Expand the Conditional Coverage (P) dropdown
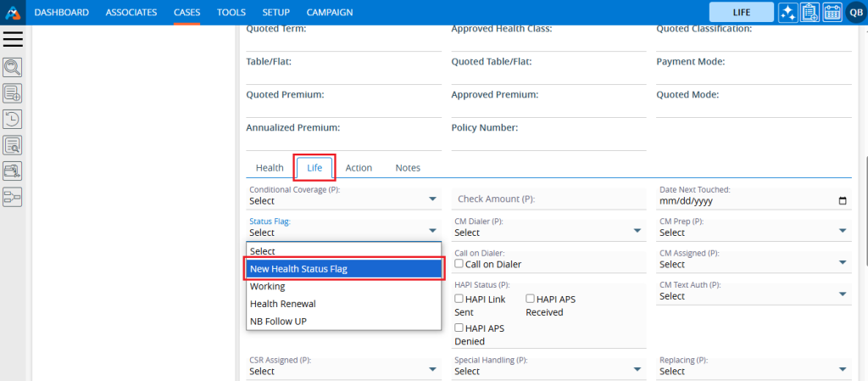Image resolution: width=868 pixels, height=381 pixels. tap(342, 201)
